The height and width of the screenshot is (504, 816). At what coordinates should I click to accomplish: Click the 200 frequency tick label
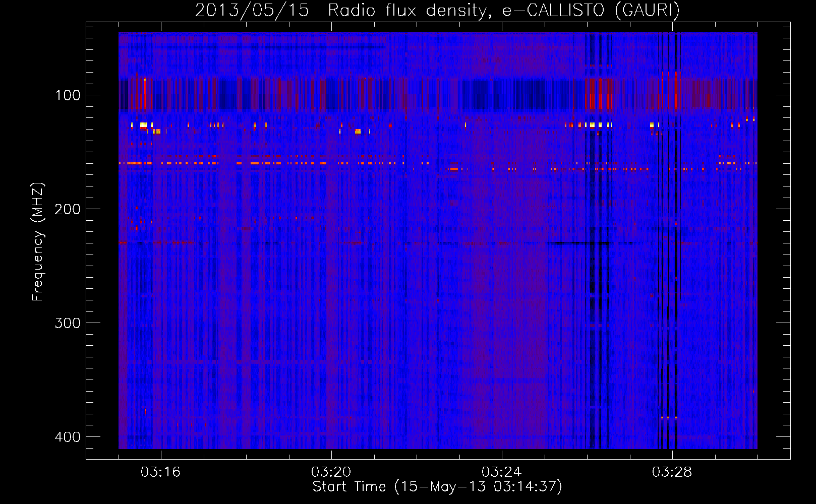click(x=68, y=209)
